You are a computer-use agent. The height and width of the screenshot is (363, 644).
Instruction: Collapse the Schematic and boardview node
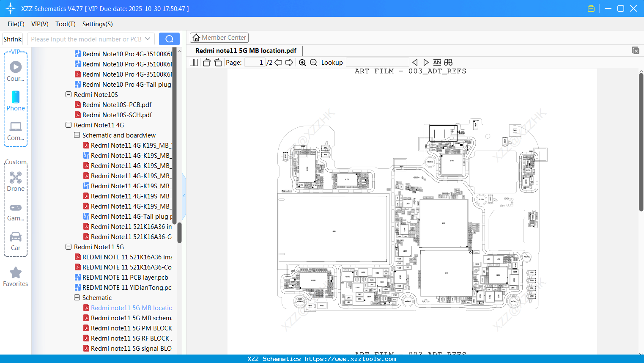pos(77,135)
